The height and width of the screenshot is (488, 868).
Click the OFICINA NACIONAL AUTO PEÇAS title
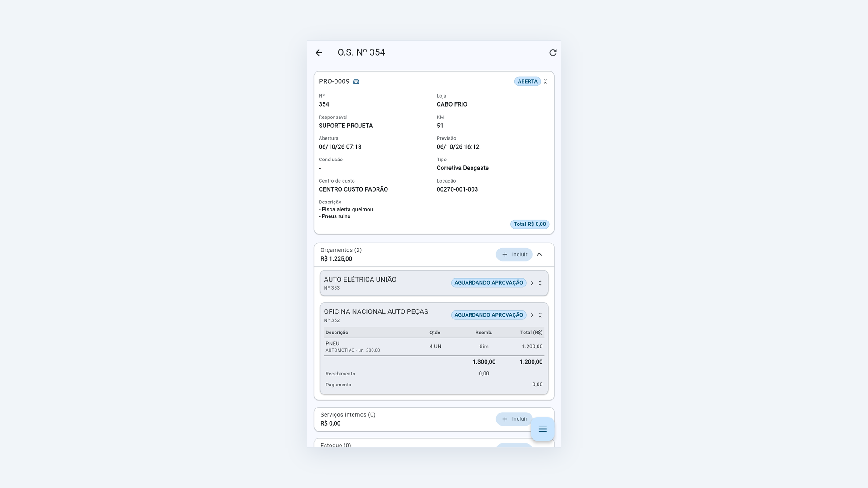coord(376,311)
